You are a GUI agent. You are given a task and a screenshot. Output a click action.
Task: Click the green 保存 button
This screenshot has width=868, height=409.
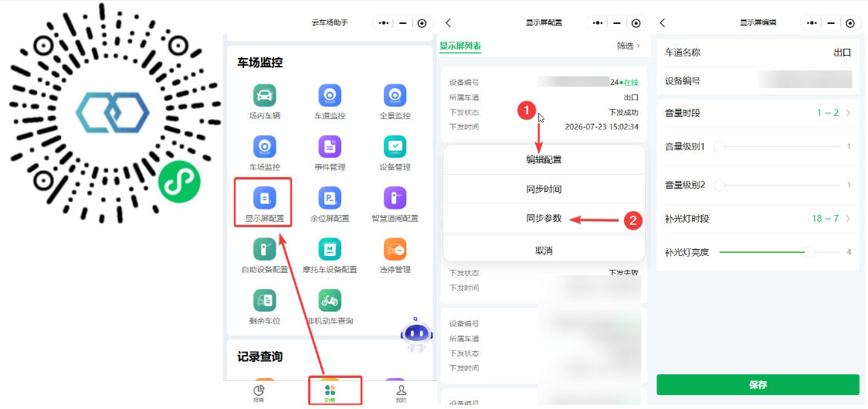coord(758,384)
